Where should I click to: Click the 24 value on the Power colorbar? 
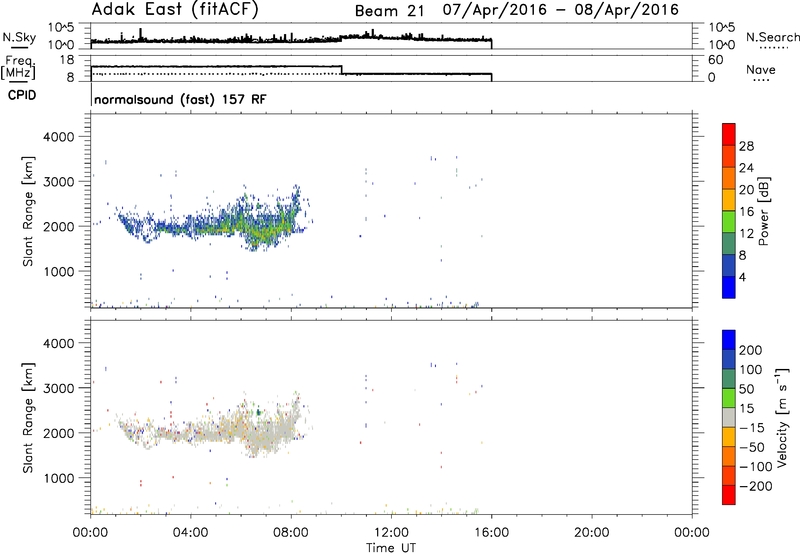coord(746,168)
